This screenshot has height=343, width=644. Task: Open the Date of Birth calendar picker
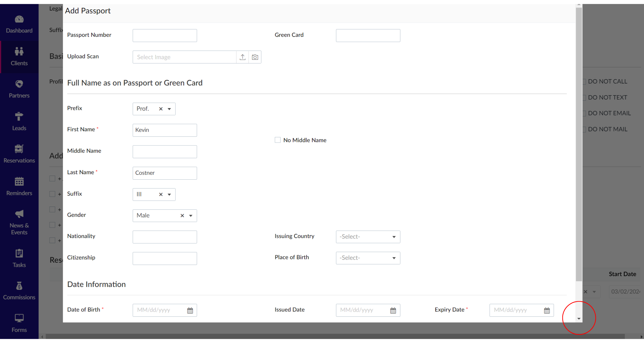point(190,311)
